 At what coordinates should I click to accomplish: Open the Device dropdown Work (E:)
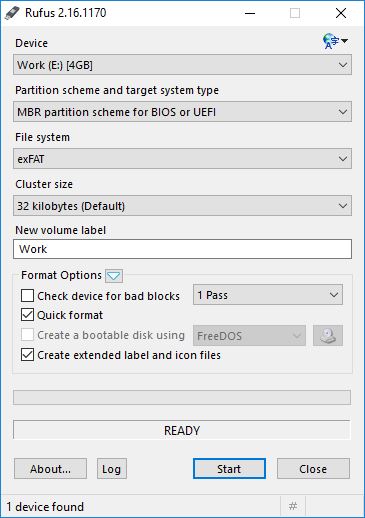[x=182, y=65]
